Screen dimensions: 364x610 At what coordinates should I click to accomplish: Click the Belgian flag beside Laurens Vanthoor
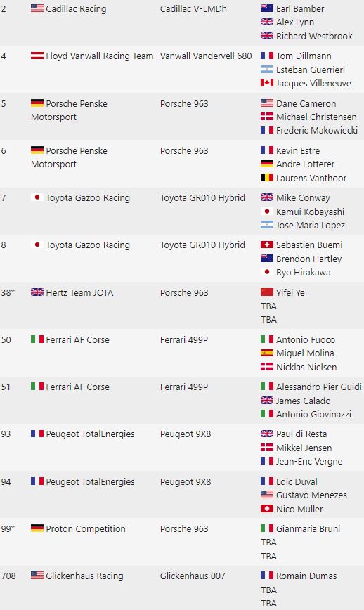(267, 178)
